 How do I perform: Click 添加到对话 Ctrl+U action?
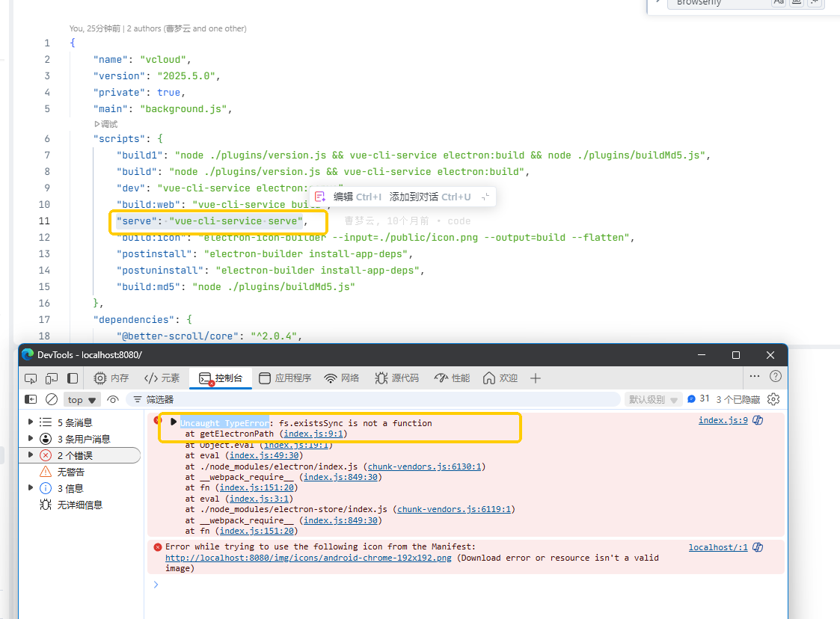(429, 197)
